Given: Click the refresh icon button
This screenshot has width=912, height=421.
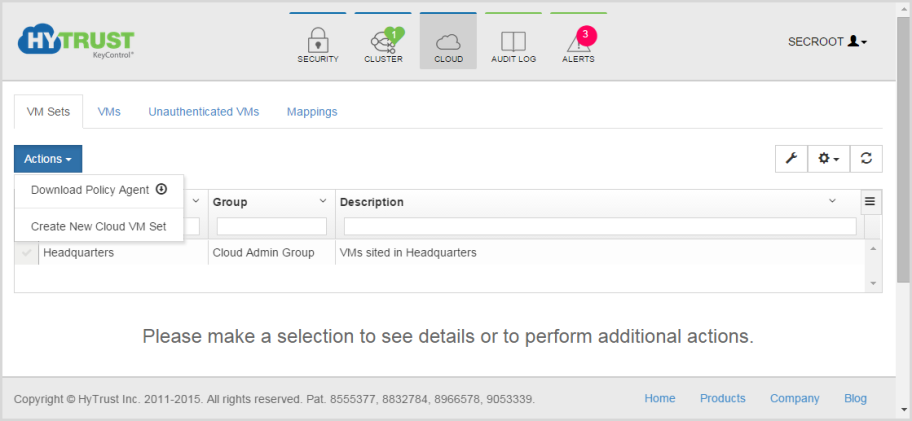Looking at the screenshot, I should pos(866,159).
